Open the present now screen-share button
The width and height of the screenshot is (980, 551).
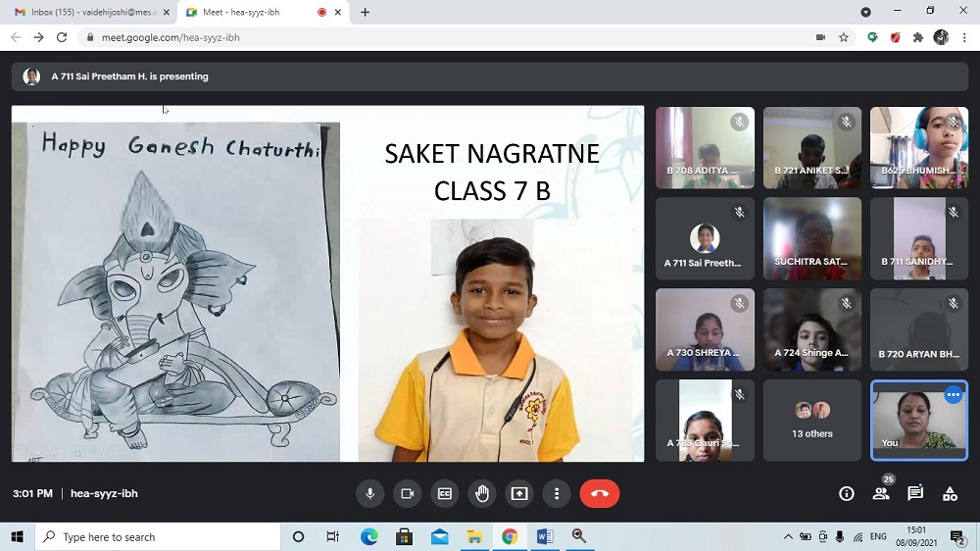coord(519,494)
